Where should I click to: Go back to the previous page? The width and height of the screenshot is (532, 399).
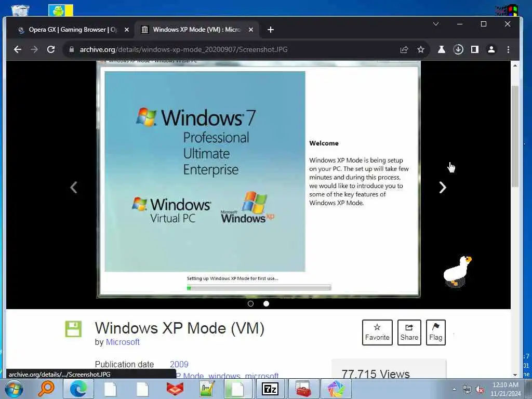(x=17, y=49)
